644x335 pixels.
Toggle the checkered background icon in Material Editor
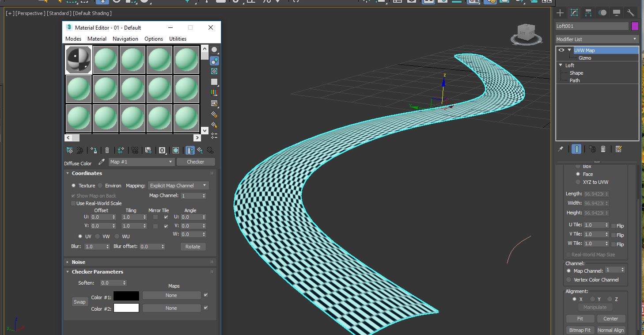pos(214,71)
